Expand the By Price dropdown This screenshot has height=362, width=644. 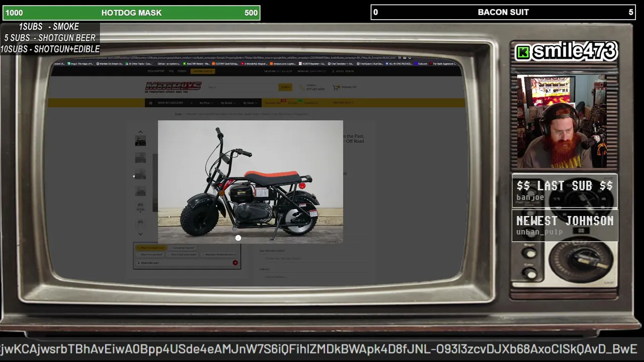(x=206, y=103)
